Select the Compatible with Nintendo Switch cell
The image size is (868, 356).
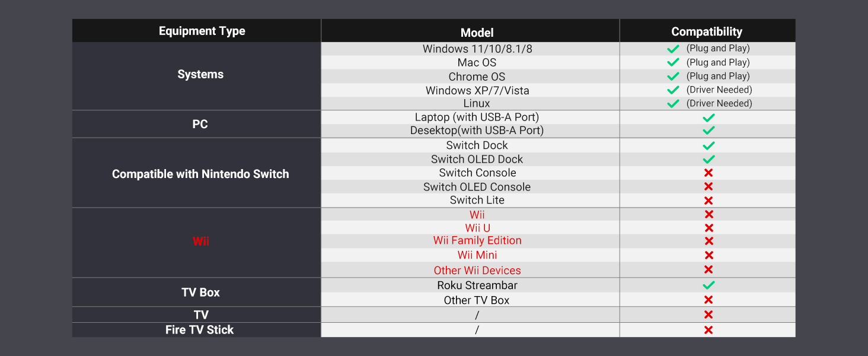tap(200, 174)
